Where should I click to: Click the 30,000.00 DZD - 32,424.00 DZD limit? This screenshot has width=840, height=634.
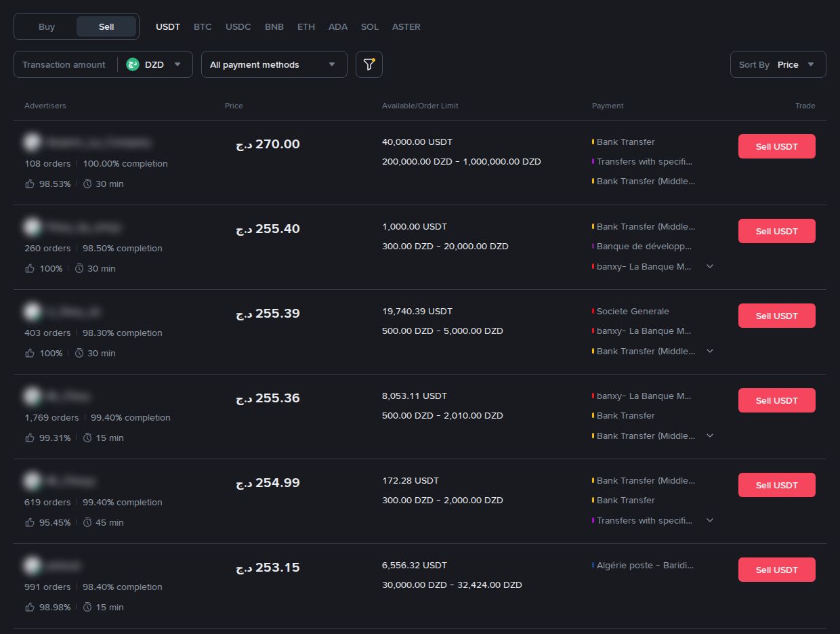tap(452, 585)
